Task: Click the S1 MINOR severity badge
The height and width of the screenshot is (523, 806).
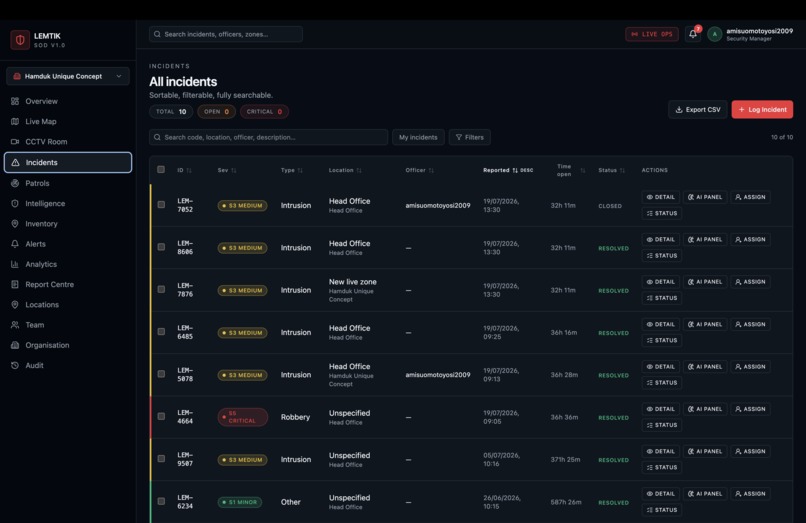Action: coord(240,502)
